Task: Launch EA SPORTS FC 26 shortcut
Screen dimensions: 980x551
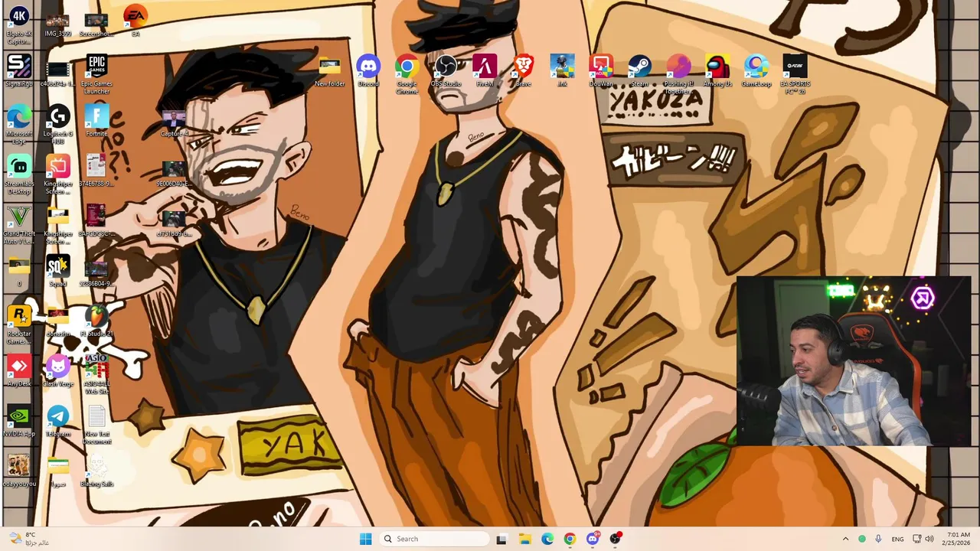Action: (795, 74)
